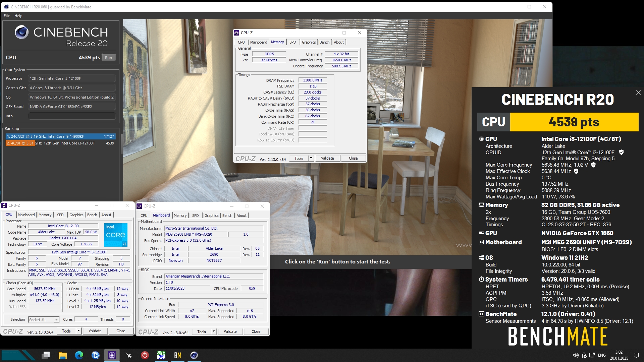Click Close in the memory CPU-Z window
Screen dimensions: 644x362
coord(353,158)
